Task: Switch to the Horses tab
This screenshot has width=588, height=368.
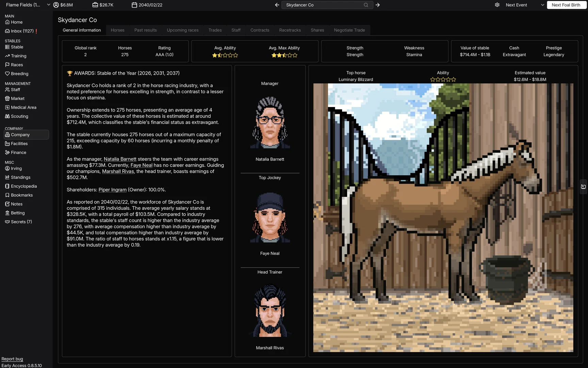Action: click(117, 30)
